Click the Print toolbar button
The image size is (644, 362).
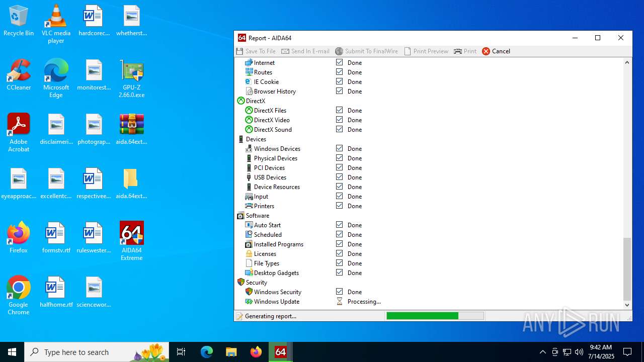click(465, 51)
